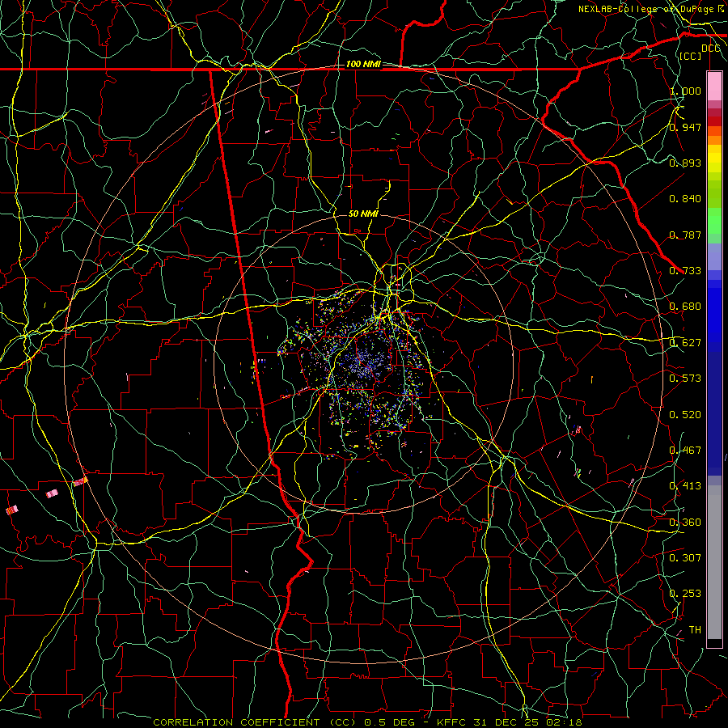Click the 0.253 scale value
The height and width of the screenshot is (728, 728).
685,594
